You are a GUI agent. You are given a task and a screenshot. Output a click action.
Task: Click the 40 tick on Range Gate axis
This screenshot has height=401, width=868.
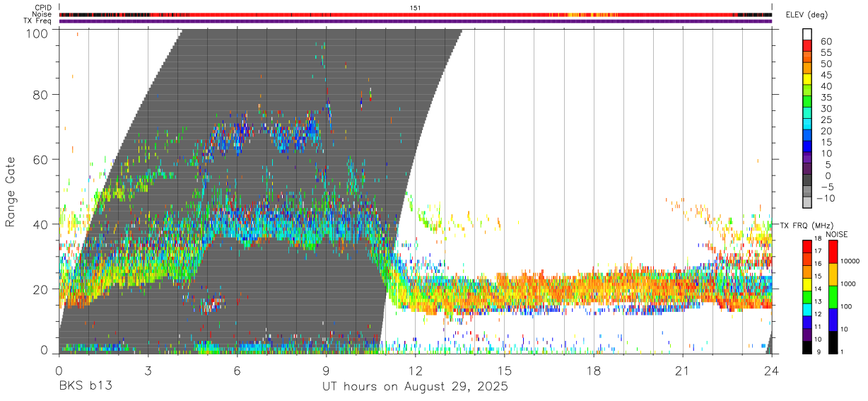[40, 225]
